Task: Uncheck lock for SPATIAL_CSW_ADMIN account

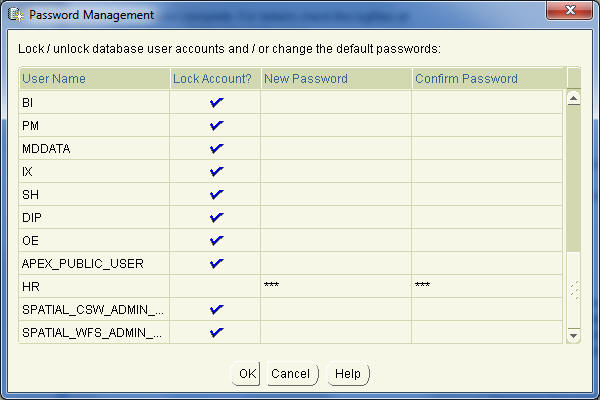Action: tap(216, 309)
